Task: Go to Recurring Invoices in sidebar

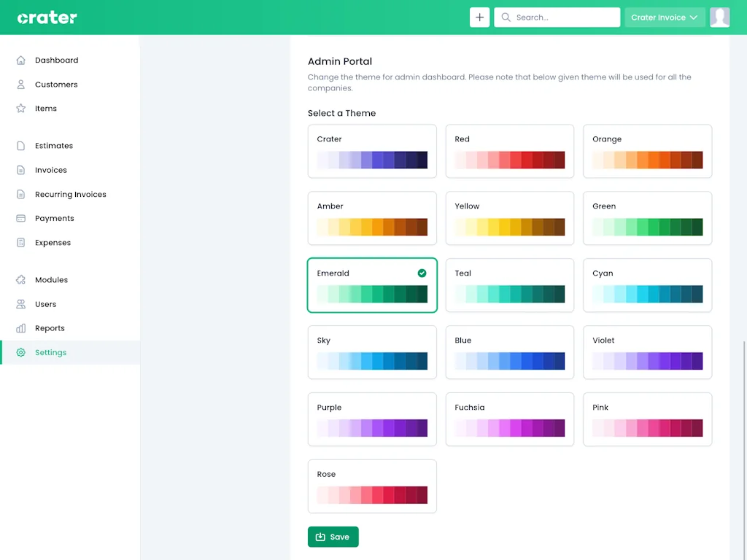Action: tap(70, 195)
